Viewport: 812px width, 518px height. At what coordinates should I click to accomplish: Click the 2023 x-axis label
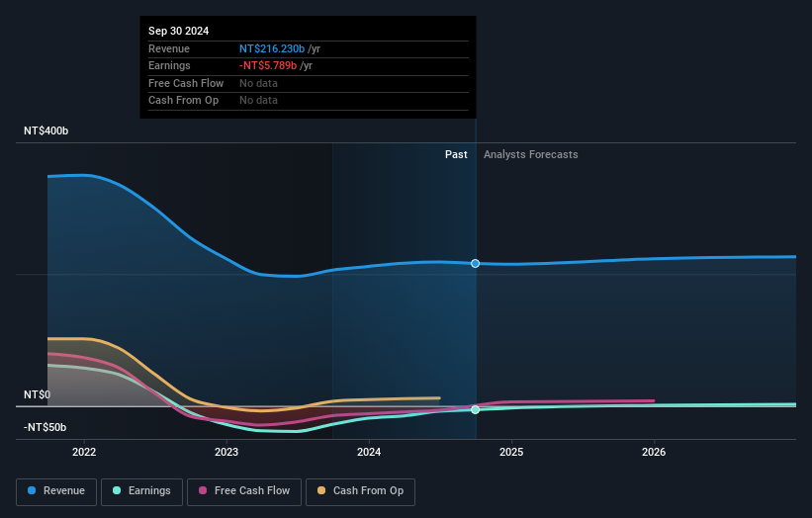(226, 453)
